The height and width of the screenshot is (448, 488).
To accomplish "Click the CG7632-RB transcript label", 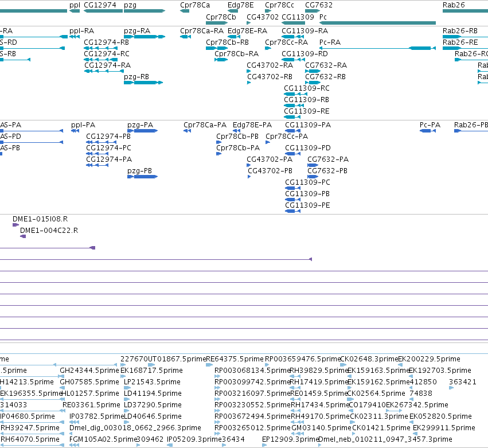I will [325, 77].
